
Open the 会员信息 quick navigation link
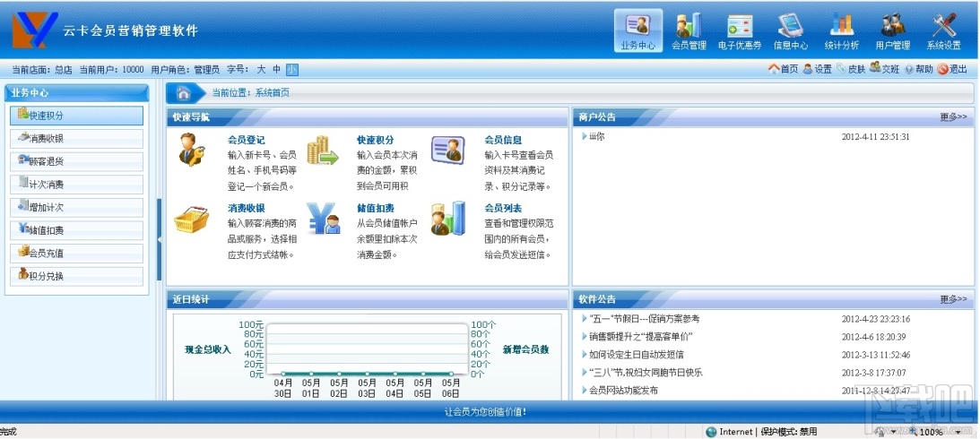coord(503,140)
